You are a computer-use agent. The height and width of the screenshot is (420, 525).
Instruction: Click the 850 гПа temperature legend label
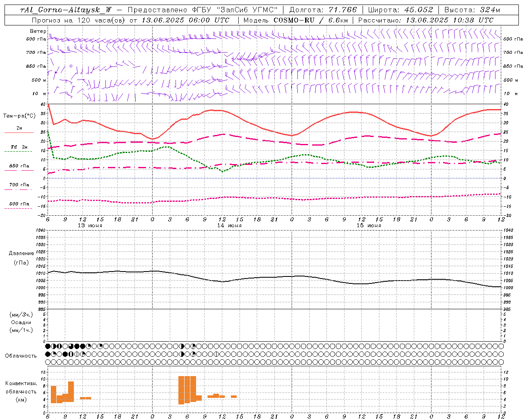[19, 166]
